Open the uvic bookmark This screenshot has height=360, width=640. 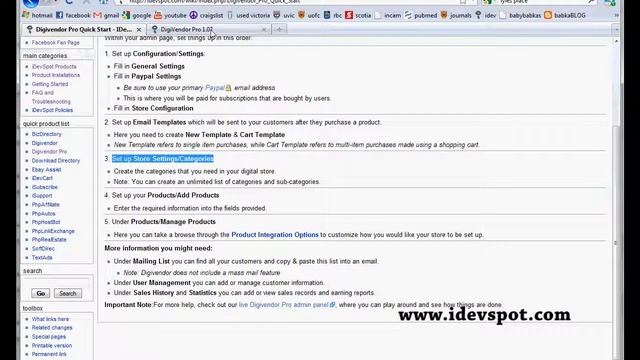coord(284,16)
